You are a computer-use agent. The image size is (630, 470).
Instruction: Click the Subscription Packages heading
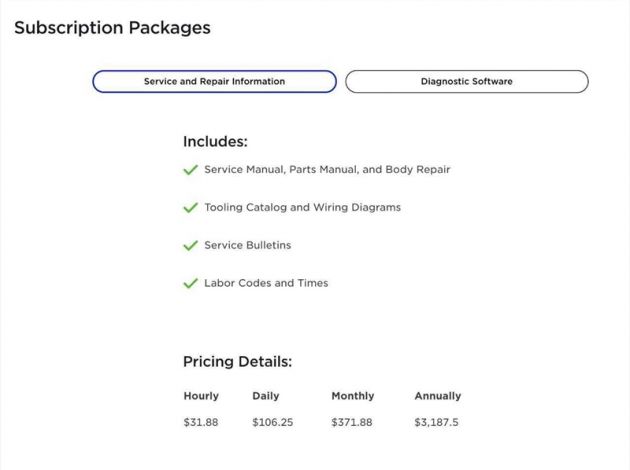pyautogui.click(x=112, y=28)
